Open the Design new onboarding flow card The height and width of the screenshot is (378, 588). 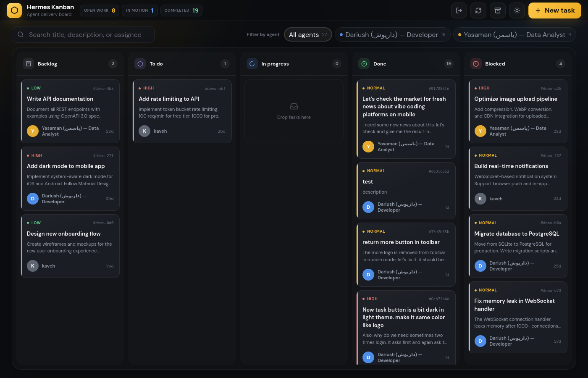point(71,246)
